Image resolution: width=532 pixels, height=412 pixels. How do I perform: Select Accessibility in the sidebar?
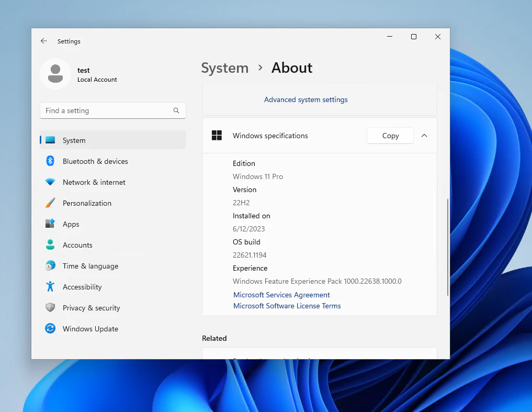113,287
